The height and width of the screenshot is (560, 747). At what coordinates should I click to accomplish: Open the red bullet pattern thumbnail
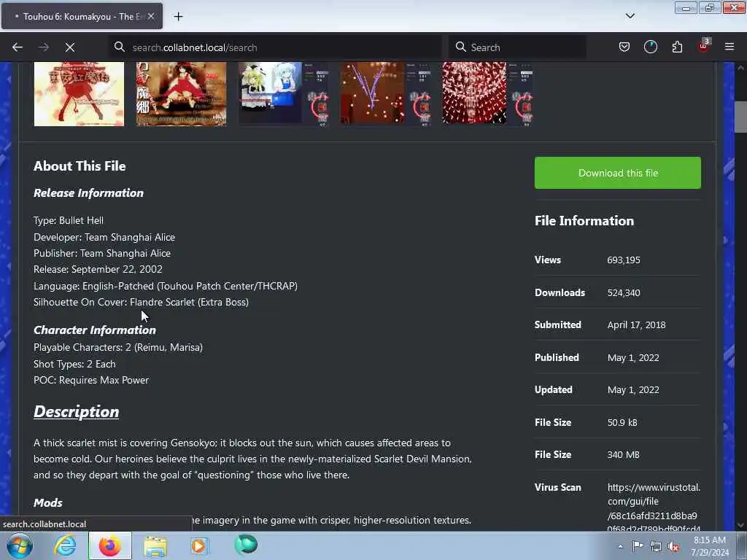pyautogui.click(x=488, y=94)
